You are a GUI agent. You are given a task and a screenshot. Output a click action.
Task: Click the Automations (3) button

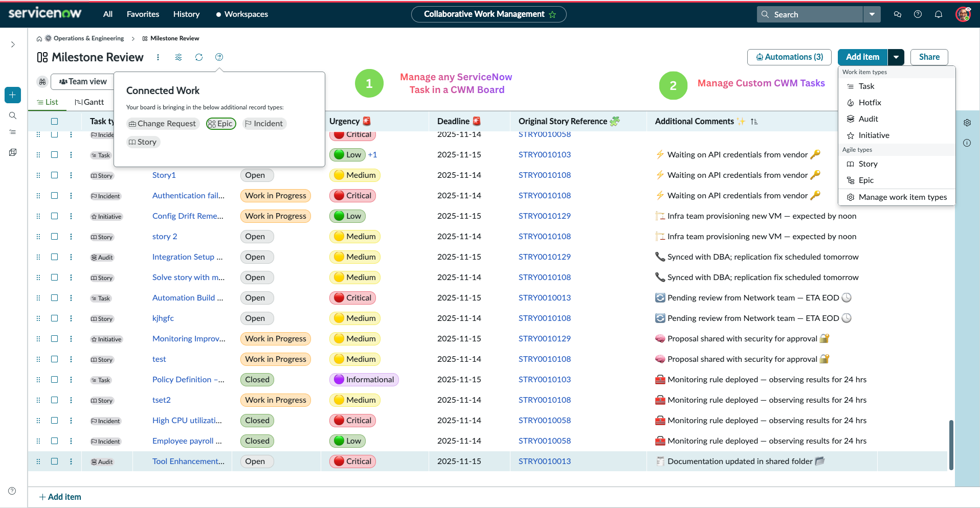(x=790, y=57)
